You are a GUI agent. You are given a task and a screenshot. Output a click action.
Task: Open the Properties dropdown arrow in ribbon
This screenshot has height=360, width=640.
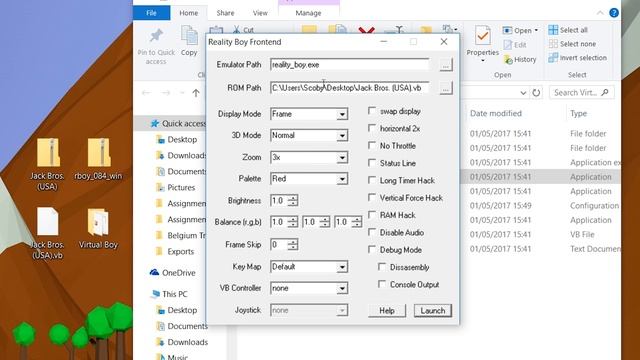tap(482, 61)
